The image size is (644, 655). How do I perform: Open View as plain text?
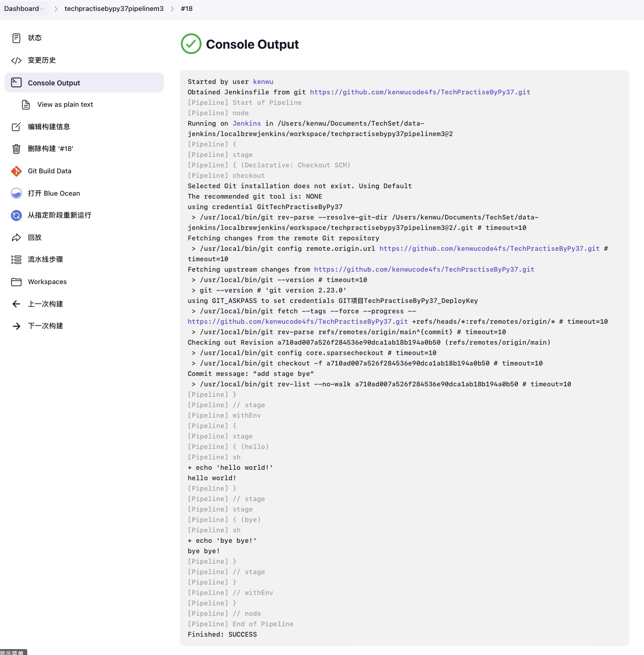point(65,105)
